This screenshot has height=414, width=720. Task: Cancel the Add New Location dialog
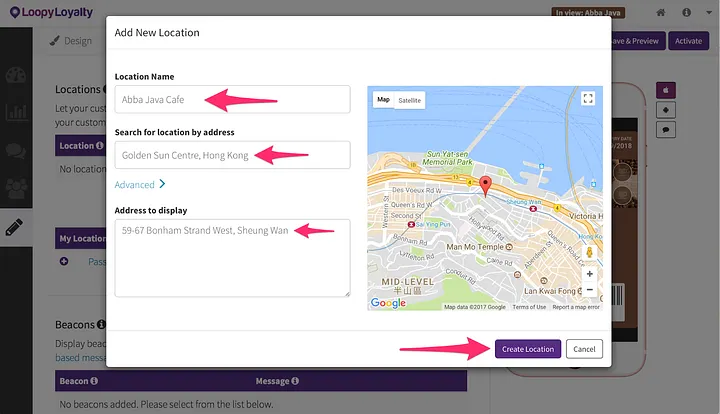coord(584,349)
